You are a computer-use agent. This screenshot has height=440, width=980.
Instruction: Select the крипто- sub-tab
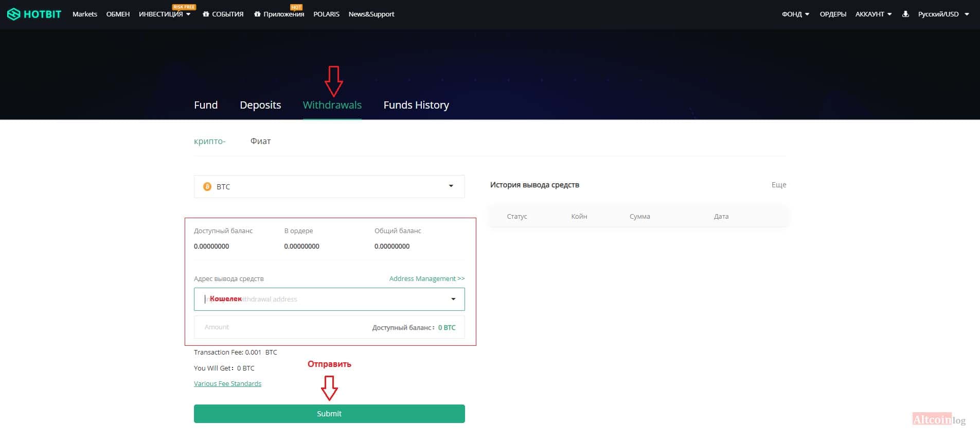point(210,141)
